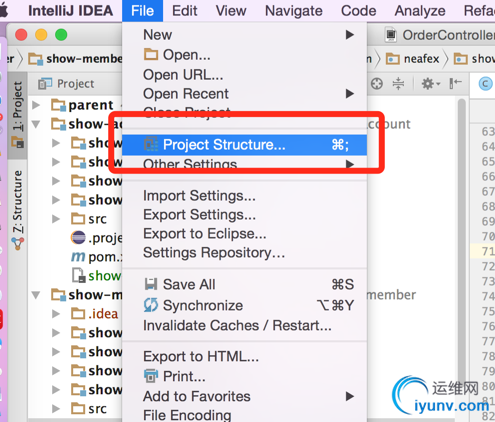Click the Print... printer icon
Image resolution: width=495 pixels, height=422 pixels.
click(151, 376)
